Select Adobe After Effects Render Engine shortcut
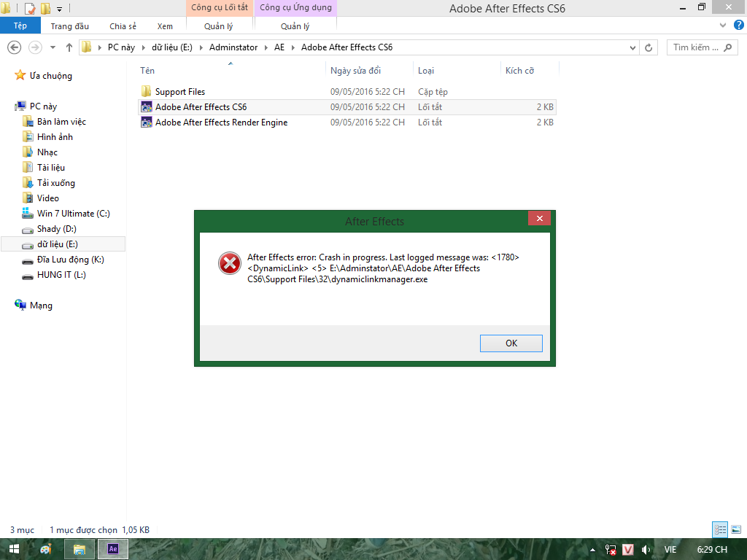Screen dimensions: 747x560 click(x=221, y=122)
